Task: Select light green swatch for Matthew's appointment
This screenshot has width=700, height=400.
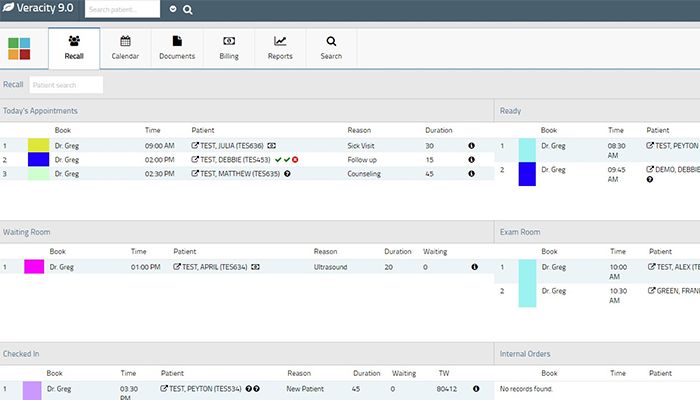Action: coord(38,174)
